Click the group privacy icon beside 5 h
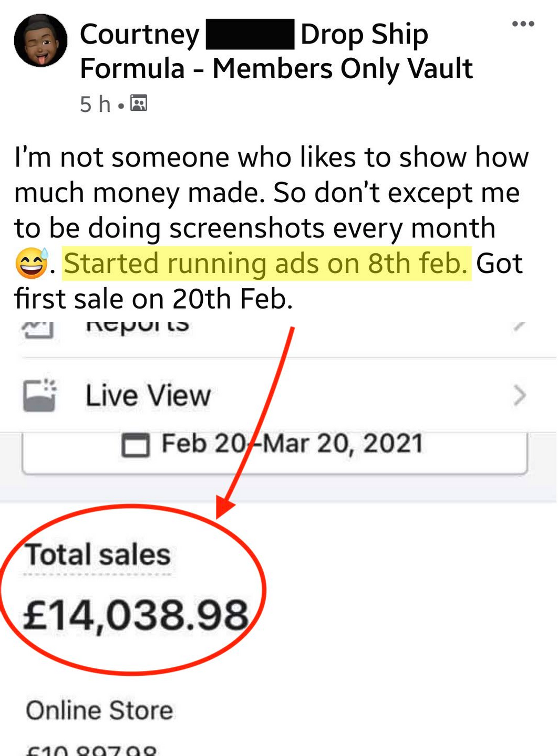The image size is (558, 756). (139, 103)
